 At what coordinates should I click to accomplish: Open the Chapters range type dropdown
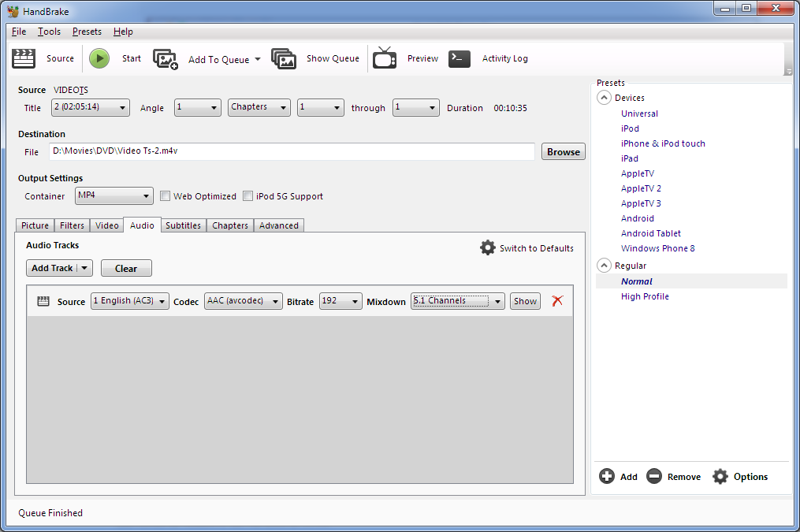(x=259, y=108)
